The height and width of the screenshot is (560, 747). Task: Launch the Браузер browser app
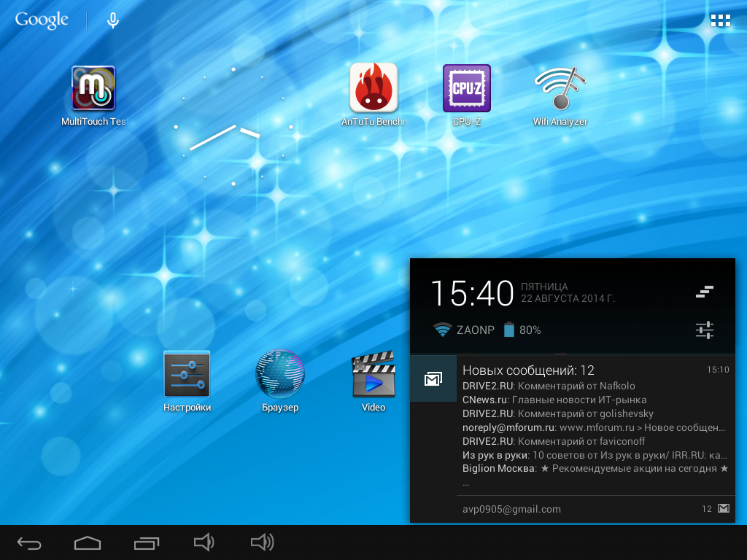point(280,375)
